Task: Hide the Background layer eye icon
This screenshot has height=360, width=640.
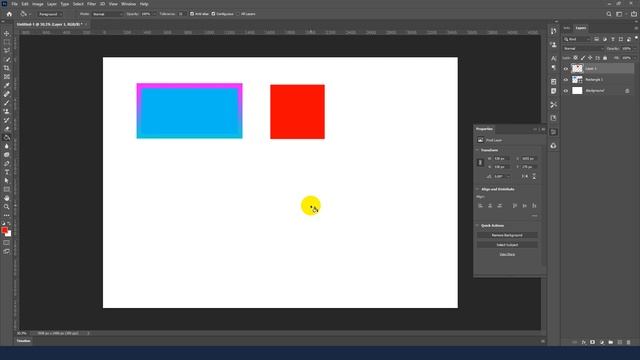Action: point(566,91)
